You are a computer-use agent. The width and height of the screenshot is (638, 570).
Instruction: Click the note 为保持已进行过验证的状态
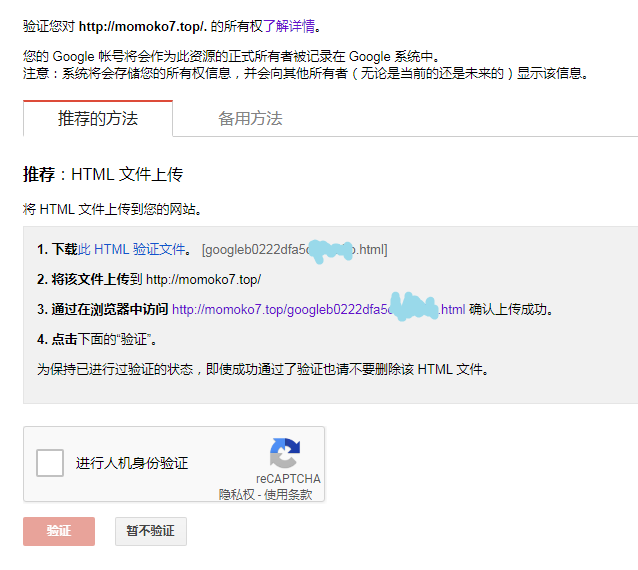click(x=263, y=369)
